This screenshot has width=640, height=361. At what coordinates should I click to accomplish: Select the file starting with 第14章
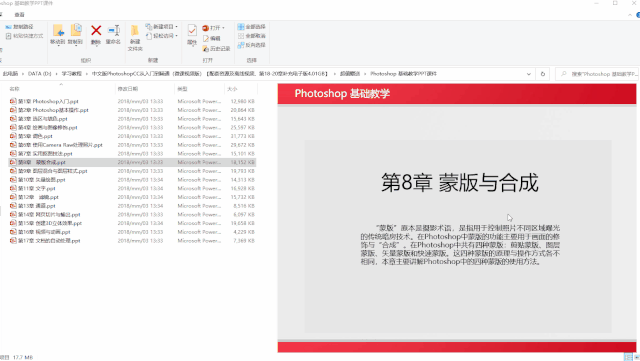point(49,214)
